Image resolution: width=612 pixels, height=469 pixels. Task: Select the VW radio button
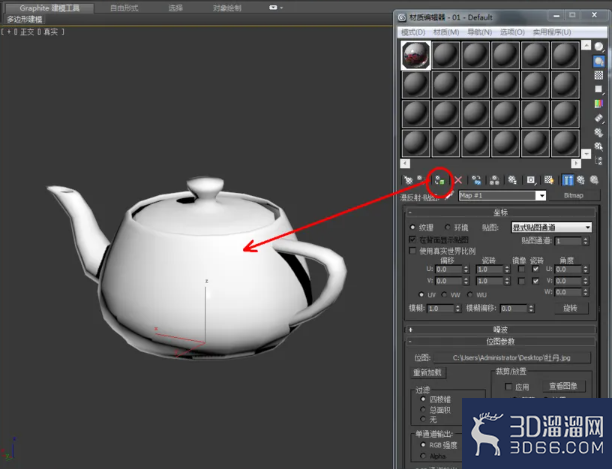point(444,295)
